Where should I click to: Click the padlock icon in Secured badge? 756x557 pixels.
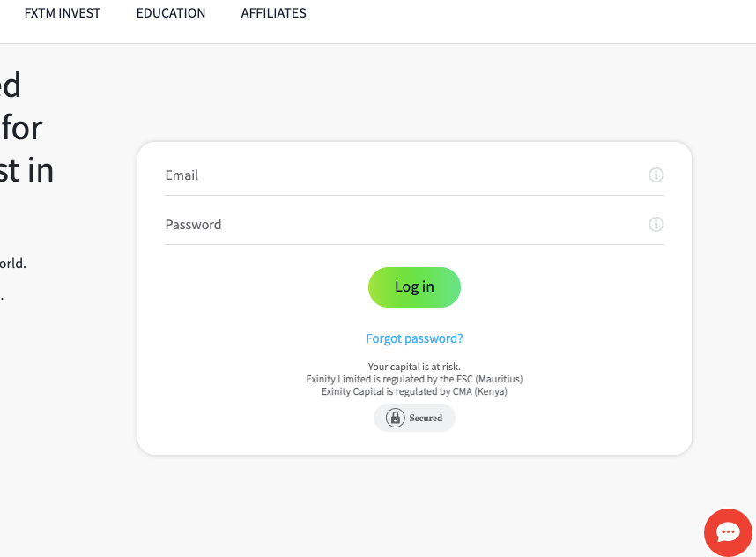(x=395, y=418)
